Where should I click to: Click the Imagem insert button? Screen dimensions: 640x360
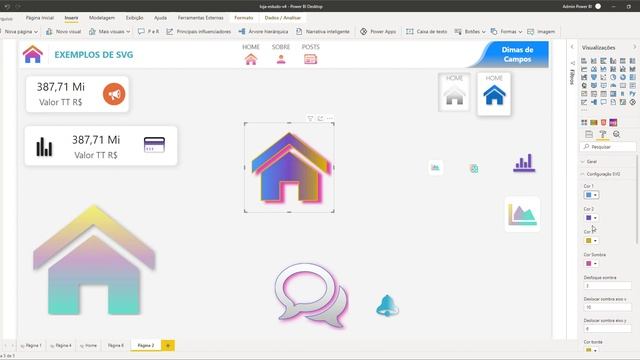click(541, 31)
